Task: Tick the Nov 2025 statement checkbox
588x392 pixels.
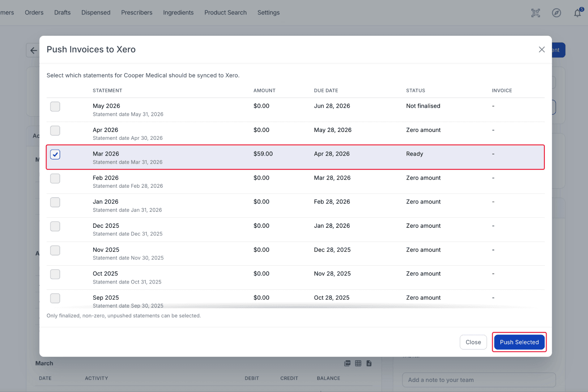Action: pyautogui.click(x=55, y=250)
